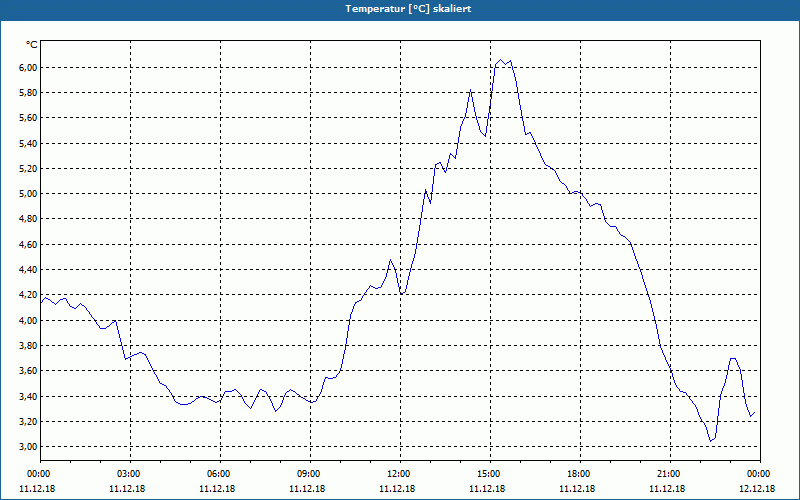
Task: Click the 15:00 time axis label
Action: (490, 474)
